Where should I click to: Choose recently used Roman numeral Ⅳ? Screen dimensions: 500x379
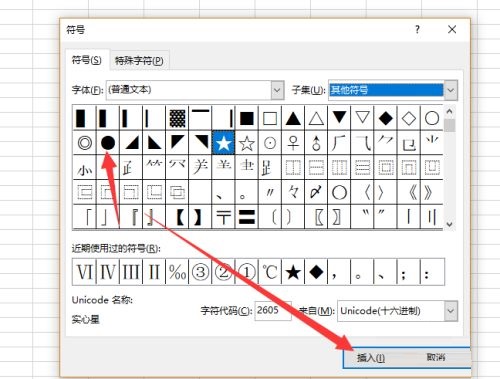click(x=108, y=272)
